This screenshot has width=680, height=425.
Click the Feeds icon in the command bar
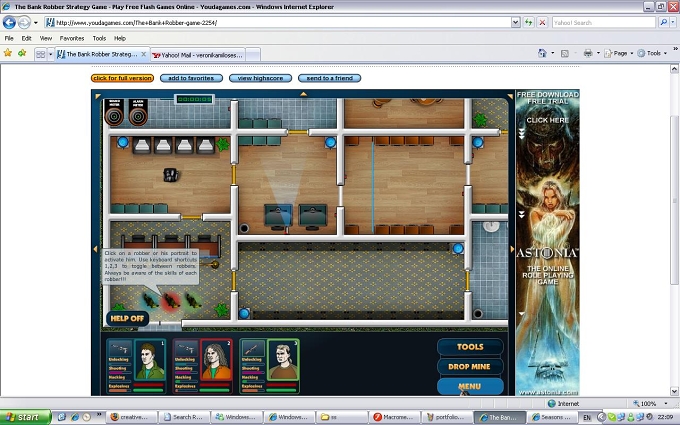click(565, 53)
